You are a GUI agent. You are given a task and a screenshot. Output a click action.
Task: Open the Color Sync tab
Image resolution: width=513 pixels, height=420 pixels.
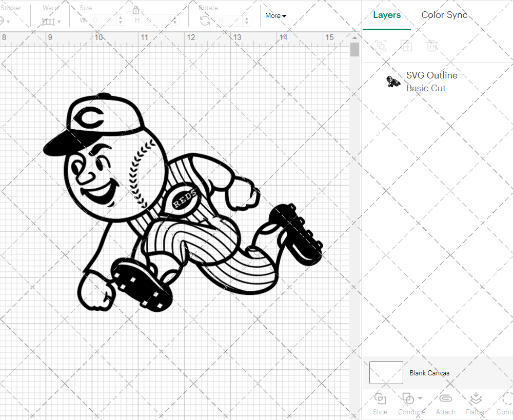click(444, 15)
